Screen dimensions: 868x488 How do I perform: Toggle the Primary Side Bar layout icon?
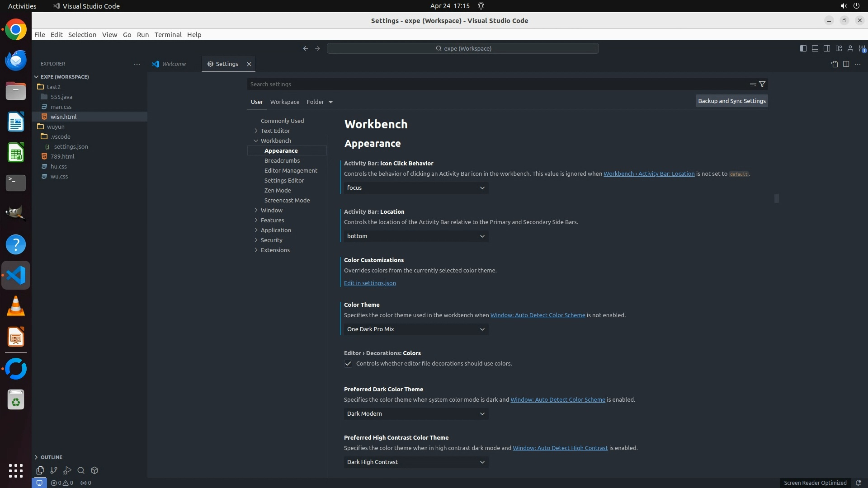[x=803, y=48]
